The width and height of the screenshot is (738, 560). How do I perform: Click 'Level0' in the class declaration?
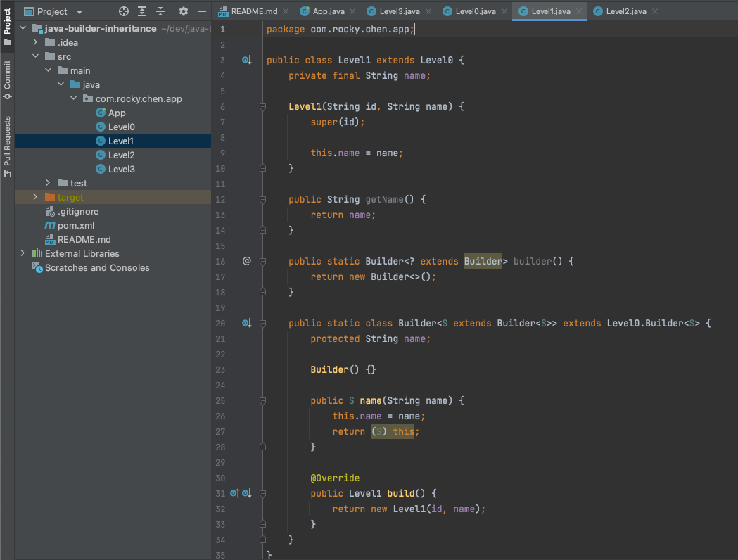(436, 60)
